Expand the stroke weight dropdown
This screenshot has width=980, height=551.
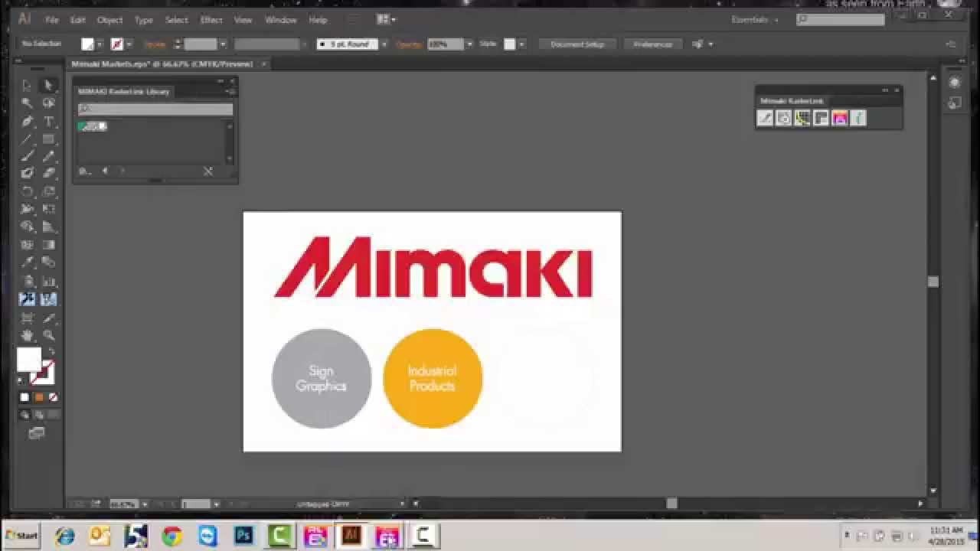pyautogui.click(x=223, y=44)
